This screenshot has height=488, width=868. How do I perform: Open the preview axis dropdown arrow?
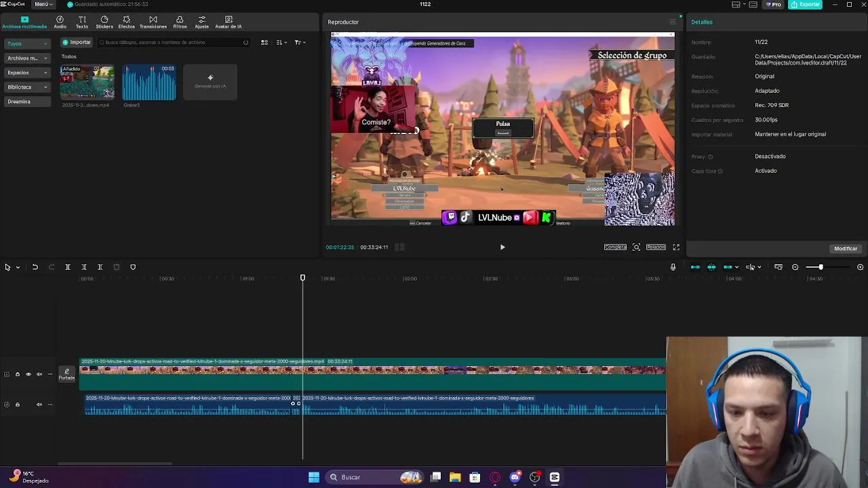[759, 267]
